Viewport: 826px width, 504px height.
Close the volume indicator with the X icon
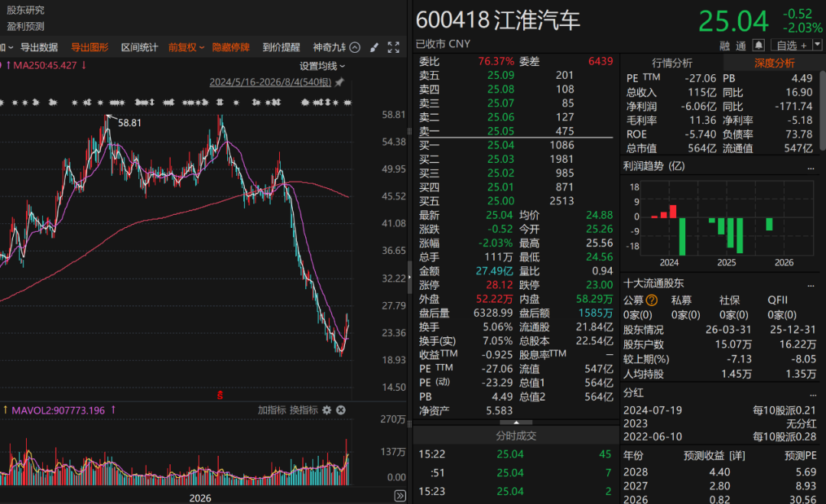click(341, 410)
